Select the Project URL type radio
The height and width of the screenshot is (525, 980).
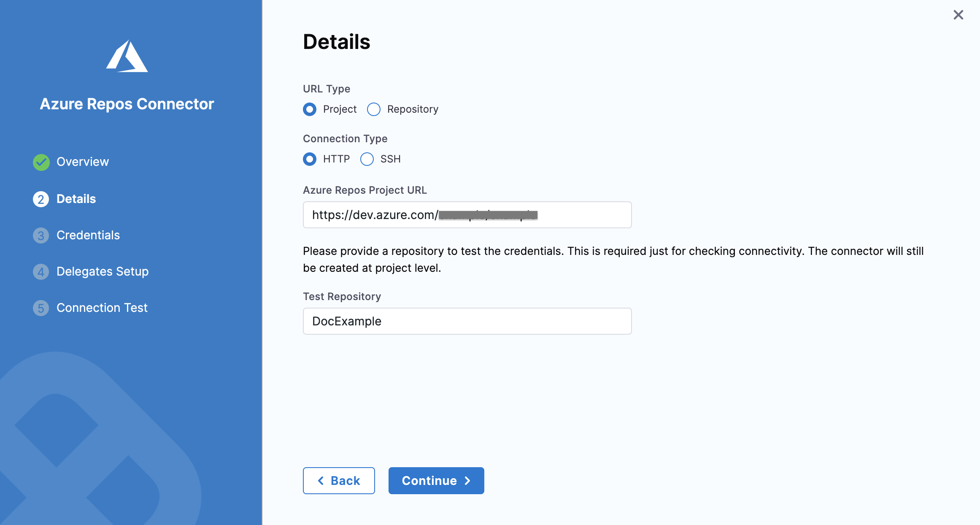point(310,109)
